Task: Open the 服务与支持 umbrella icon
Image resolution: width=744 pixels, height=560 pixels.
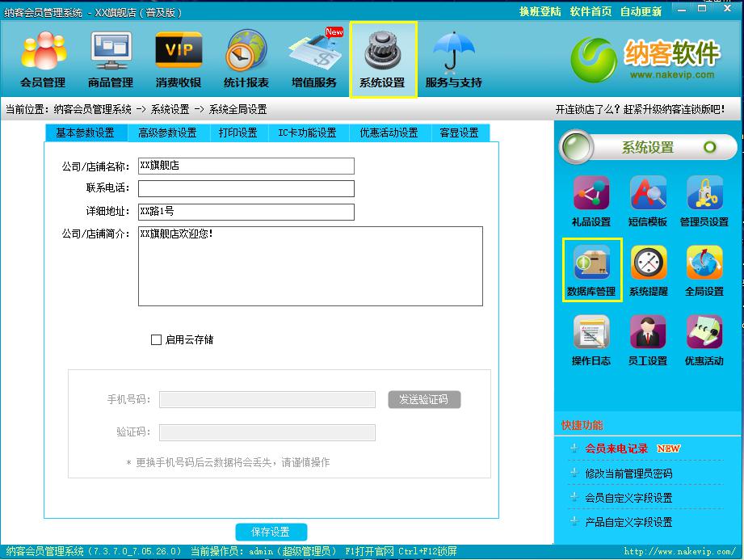Action: [x=453, y=60]
